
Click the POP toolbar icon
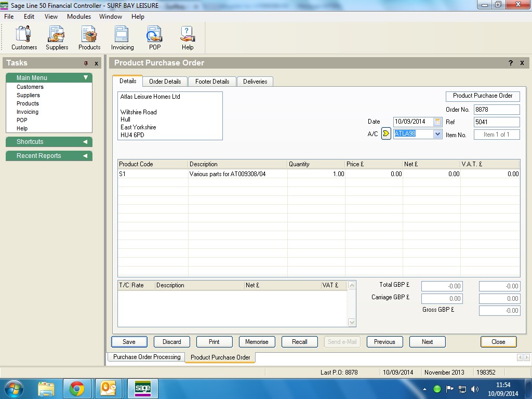click(154, 38)
